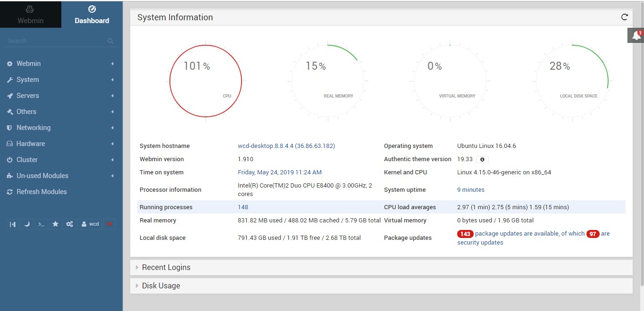This screenshot has height=311, width=644.
Task: Expand the Disk Usage section
Action: pyautogui.click(x=160, y=286)
